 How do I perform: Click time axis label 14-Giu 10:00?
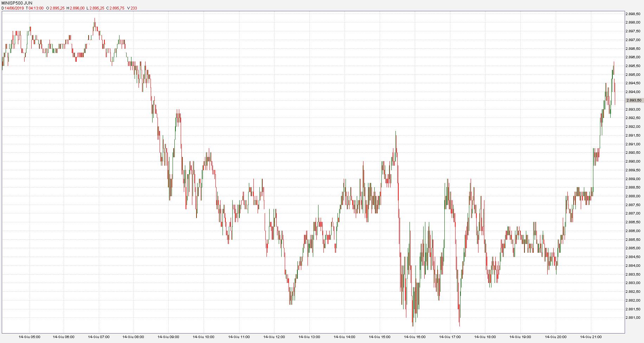pos(204,337)
